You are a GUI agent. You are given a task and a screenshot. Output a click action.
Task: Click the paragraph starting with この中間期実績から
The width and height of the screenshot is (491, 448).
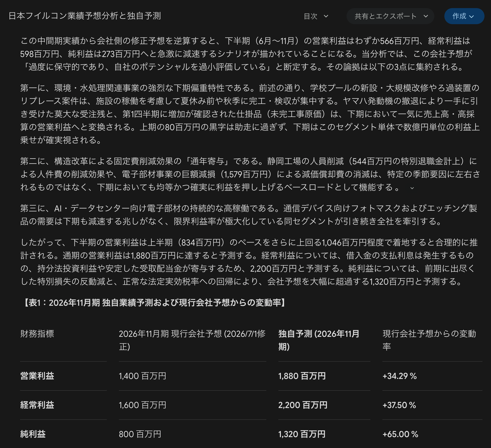coord(245,54)
